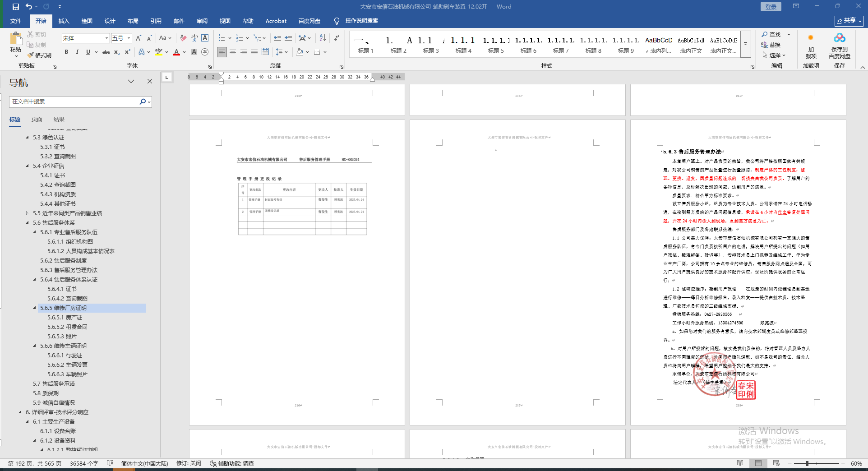Click 操作说明搜索 lightbulb search
The image size is (868, 471).
coord(356,21)
